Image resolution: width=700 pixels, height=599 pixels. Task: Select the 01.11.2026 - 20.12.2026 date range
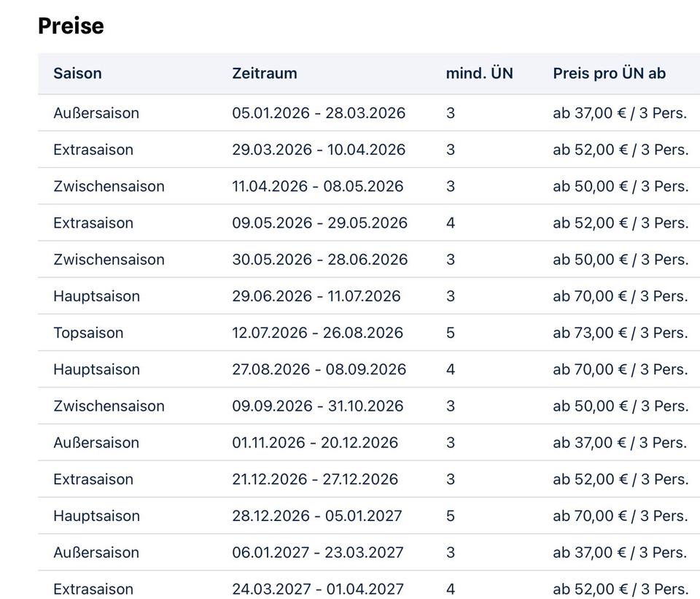[x=315, y=443]
